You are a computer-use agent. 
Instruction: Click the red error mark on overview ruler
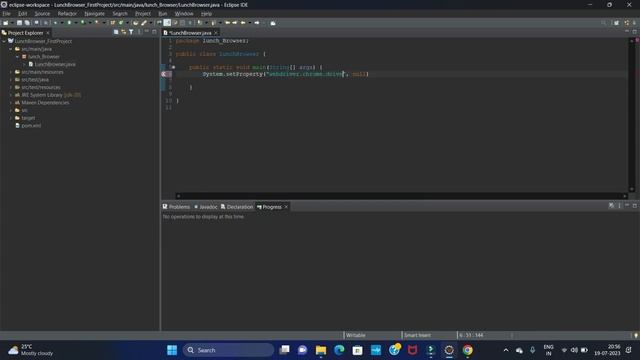point(637,40)
